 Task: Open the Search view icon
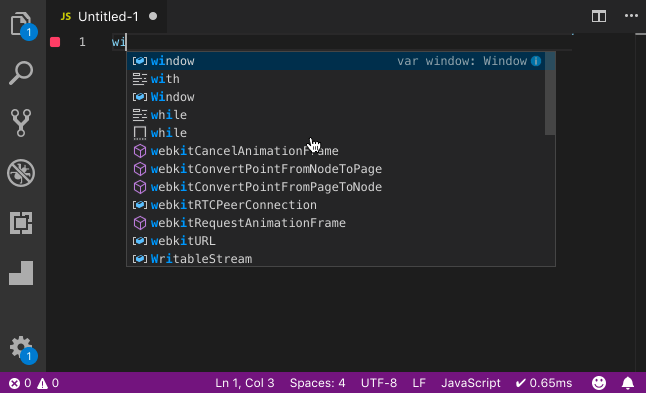tap(21, 73)
